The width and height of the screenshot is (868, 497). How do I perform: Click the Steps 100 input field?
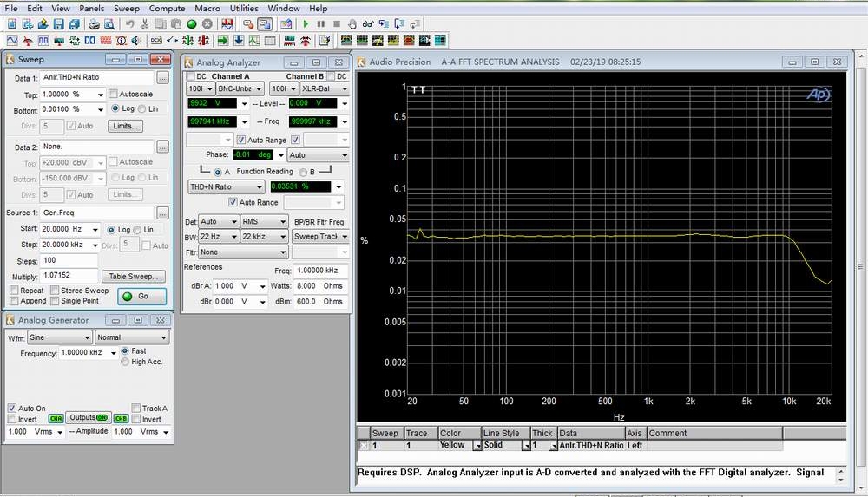coord(69,260)
